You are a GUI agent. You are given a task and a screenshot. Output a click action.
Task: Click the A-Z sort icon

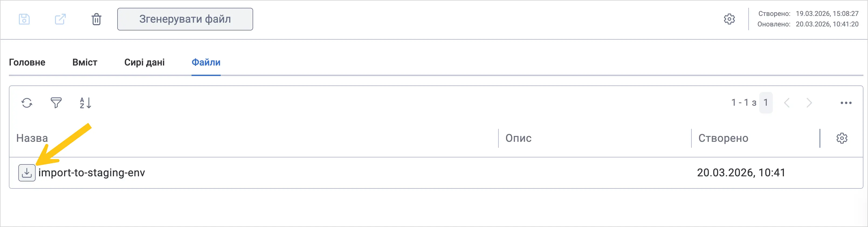pyautogui.click(x=85, y=103)
